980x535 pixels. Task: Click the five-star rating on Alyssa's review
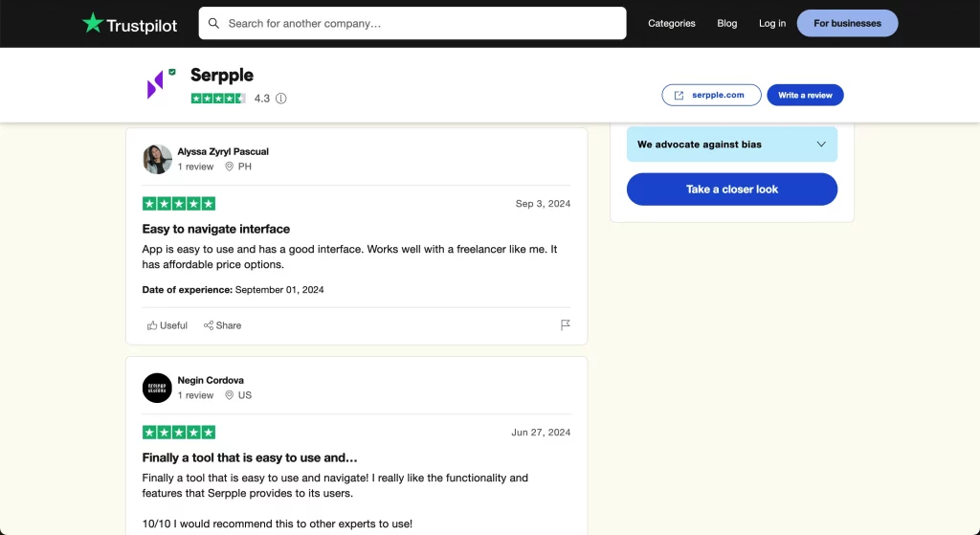(x=179, y=203)
